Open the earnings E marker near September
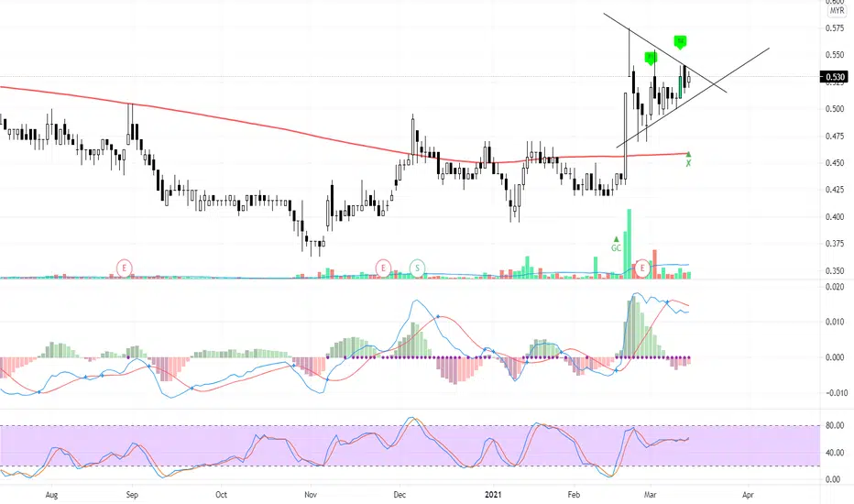Screen dimensions: 854x504 click(125, 268)
